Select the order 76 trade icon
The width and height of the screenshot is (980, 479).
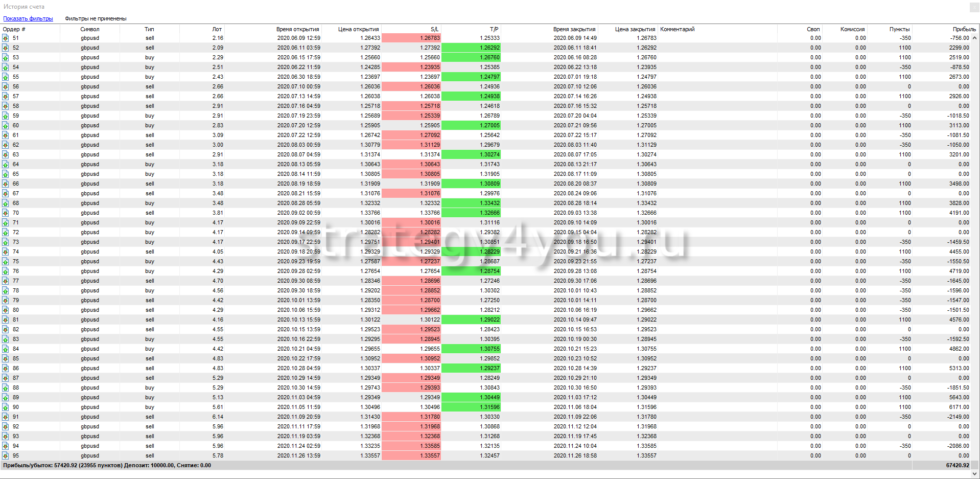(6, 271)
